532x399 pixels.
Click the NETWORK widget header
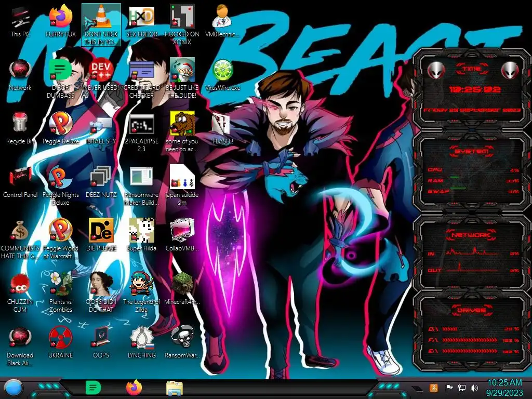point(472,235)
